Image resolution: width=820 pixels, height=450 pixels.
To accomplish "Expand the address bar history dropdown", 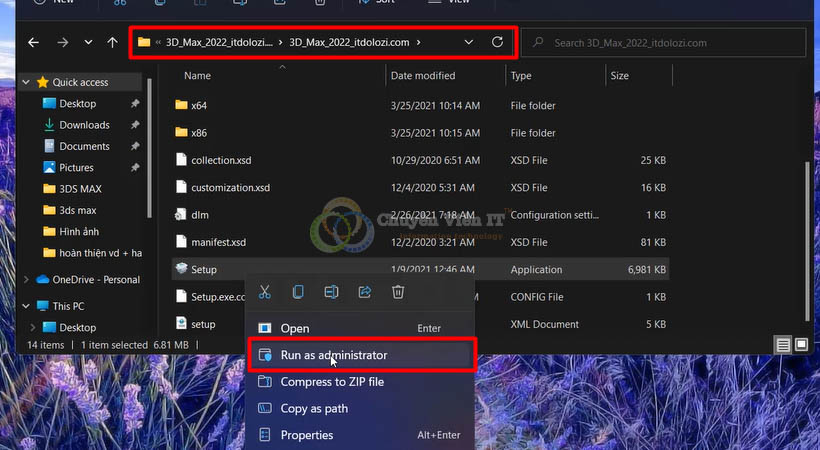I will tap(469, 43).
